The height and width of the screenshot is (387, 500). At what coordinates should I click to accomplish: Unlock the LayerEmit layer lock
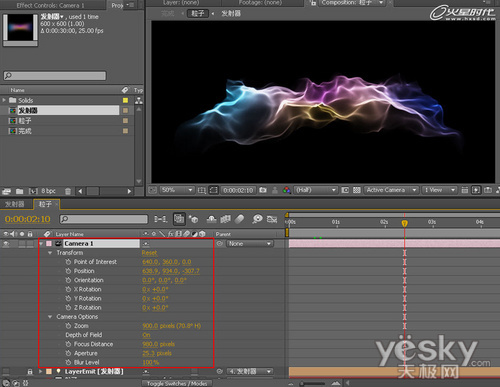click(x=30, y=371)
